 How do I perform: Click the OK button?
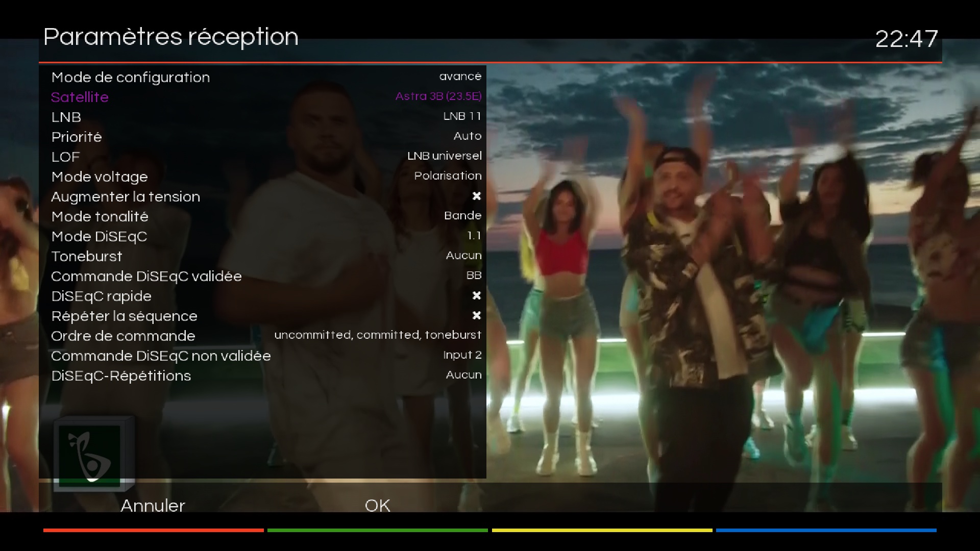377,505
